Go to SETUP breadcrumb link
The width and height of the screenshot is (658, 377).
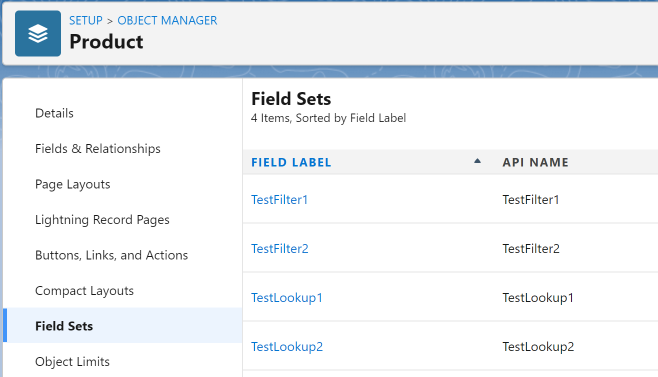(86, 20)
